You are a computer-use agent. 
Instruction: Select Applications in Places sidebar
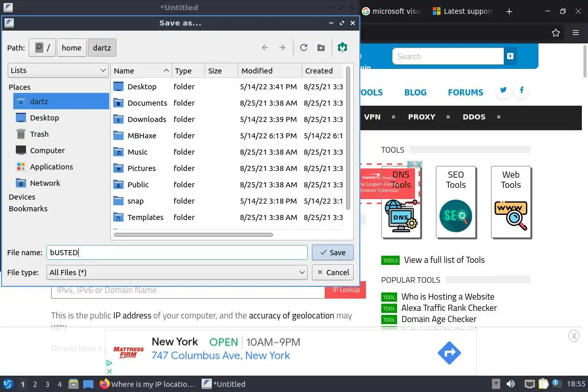(61, 166)
